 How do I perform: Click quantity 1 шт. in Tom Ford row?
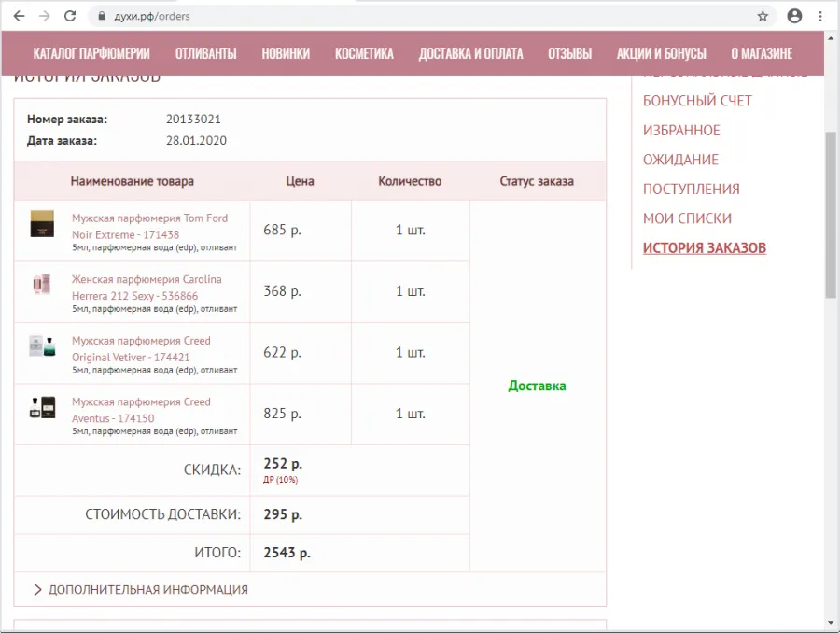point(411,230)
